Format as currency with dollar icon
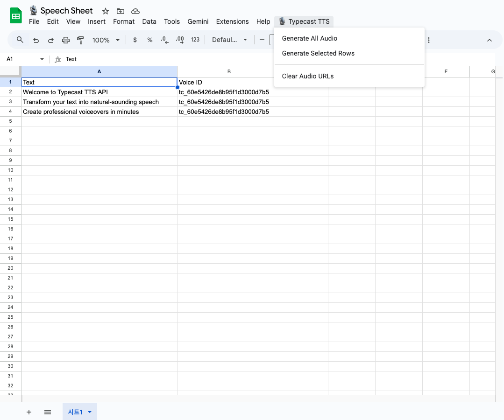This screenshot has height=420, width=504. [x=135, y=40]
